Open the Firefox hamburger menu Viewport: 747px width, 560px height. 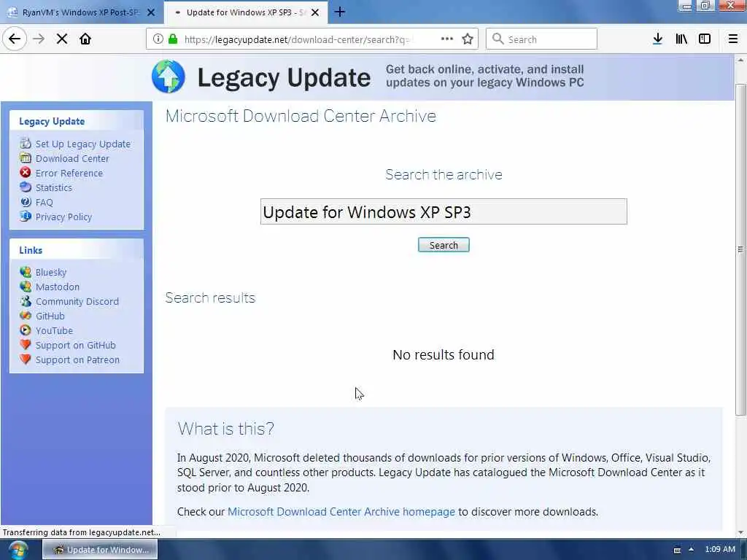733,39
